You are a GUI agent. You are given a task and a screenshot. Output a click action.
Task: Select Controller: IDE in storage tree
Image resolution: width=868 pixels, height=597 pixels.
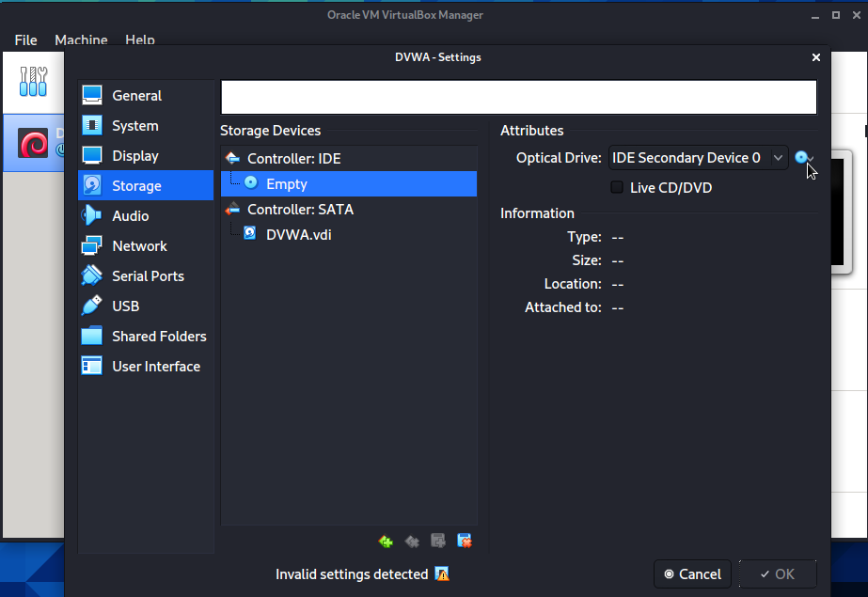pyautogui.click(x=349, y=159)
